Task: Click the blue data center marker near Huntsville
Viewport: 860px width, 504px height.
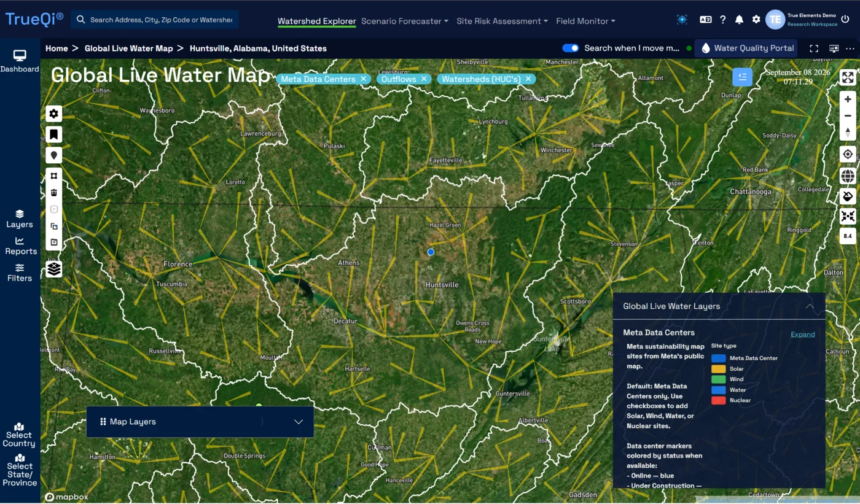Action: click(x=431, y=252)
